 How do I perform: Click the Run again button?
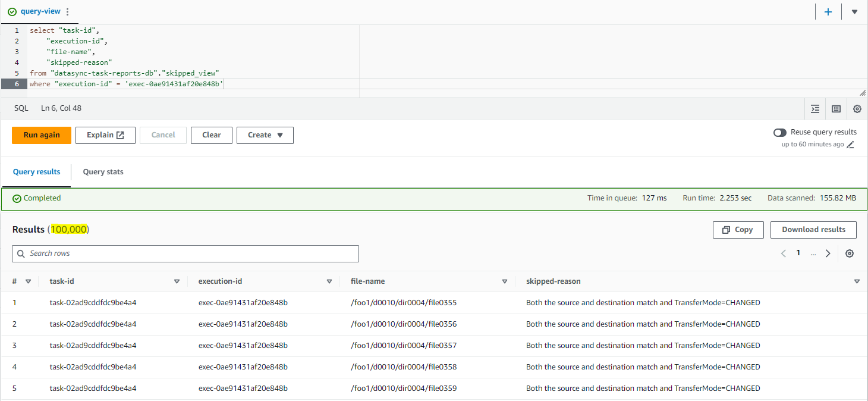(41, 135)
